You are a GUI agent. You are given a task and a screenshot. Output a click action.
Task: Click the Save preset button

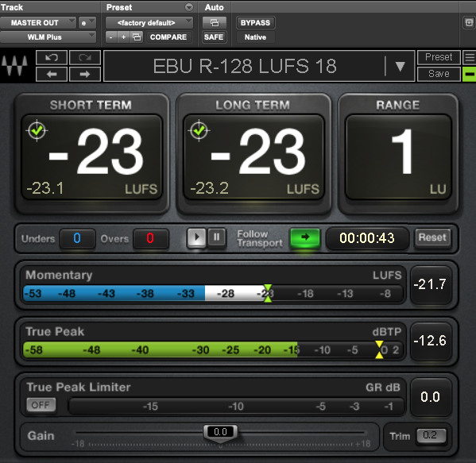click(x=439, y=74)
